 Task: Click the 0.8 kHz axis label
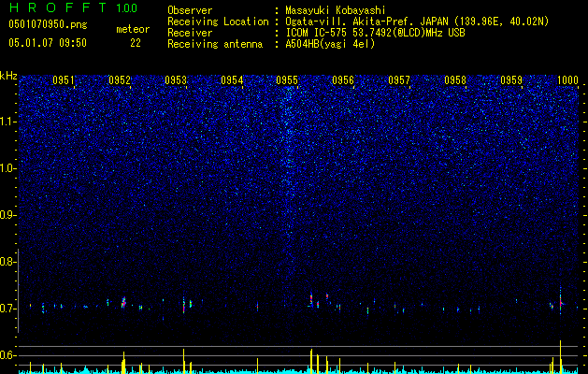[x=8, y=262]
